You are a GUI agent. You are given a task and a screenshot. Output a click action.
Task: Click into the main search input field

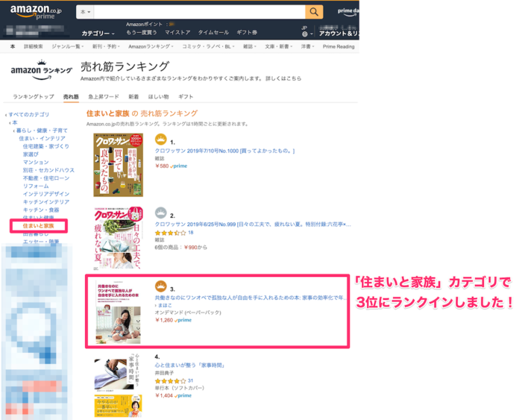pos(200,12)
